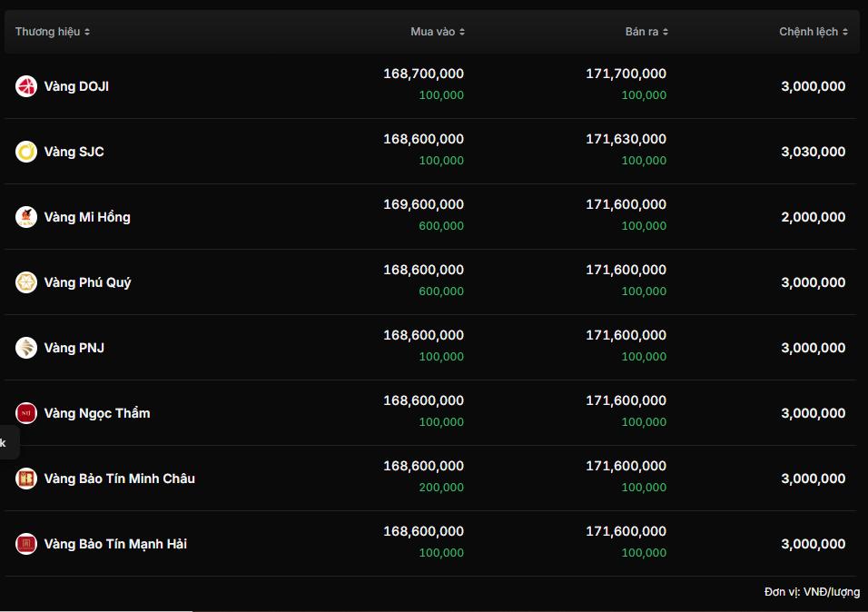Sort table by Thương hiệu column
The height and width of the screenshot is (612, 868).
click(x=53, y=32)
